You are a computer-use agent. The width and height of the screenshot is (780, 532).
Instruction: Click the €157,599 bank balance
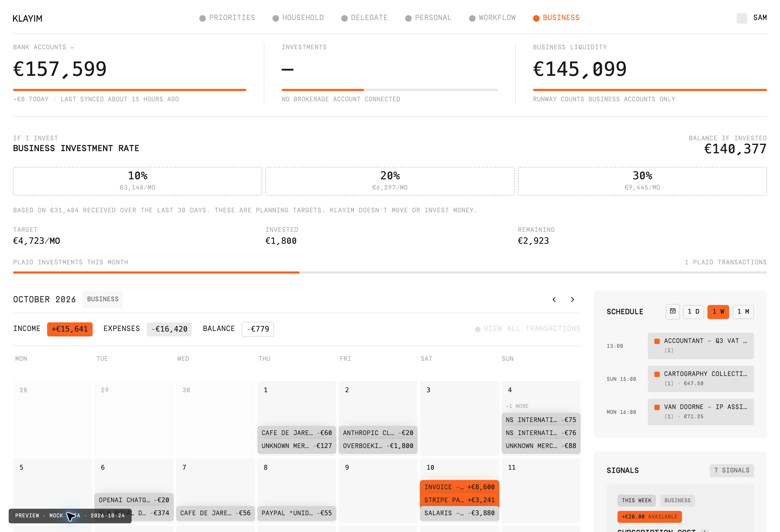point(60,69)
